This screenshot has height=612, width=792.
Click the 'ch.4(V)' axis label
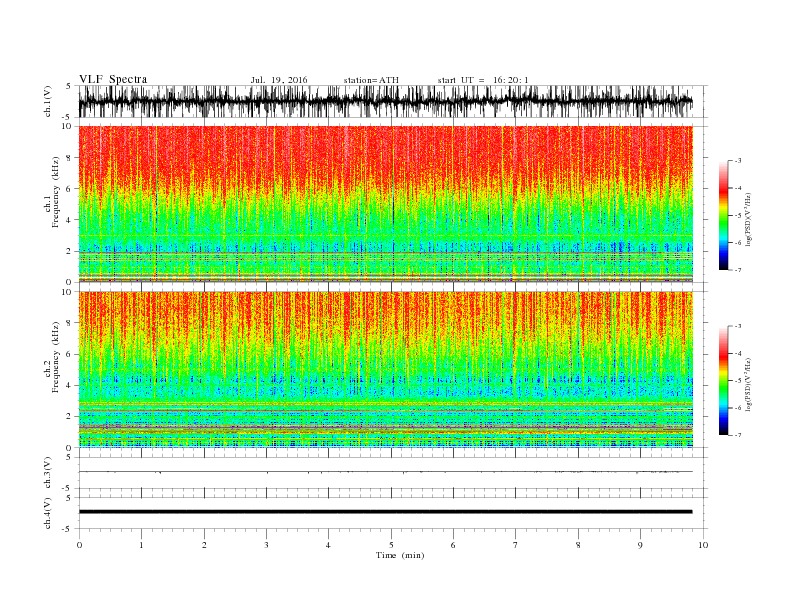click(48, 513)
